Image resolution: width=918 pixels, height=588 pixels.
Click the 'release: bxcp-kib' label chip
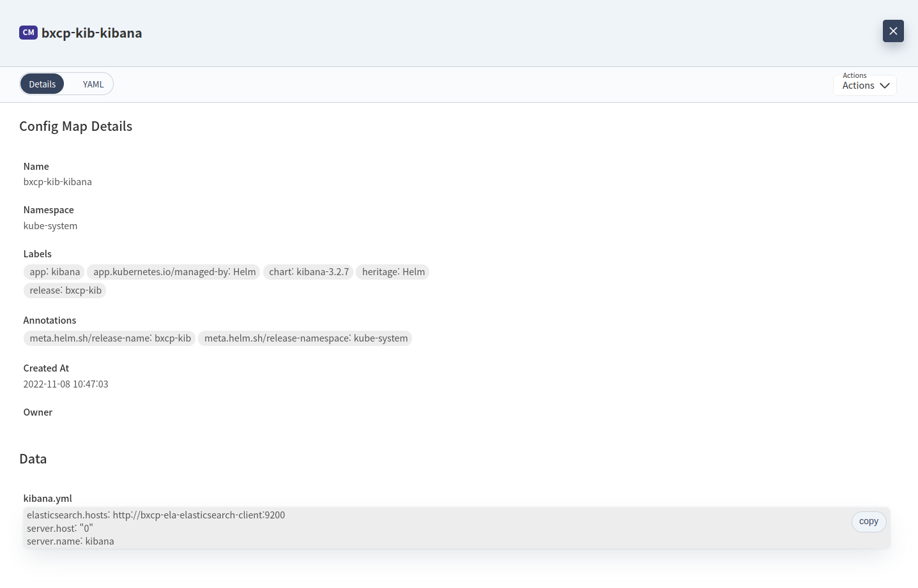(x=65, y=290)
